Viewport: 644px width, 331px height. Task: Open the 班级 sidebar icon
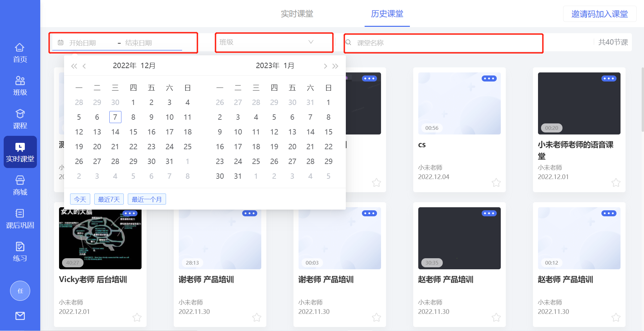[x=20, y=85]
